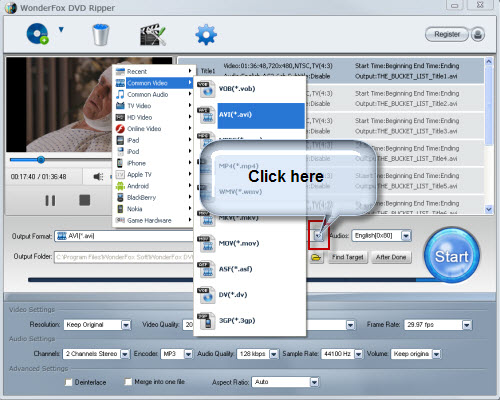Select row with Output THE_BUCKET_LIST_Title2.avi
This screenshot has height=400, width=500.
click(x=395, y=98)
